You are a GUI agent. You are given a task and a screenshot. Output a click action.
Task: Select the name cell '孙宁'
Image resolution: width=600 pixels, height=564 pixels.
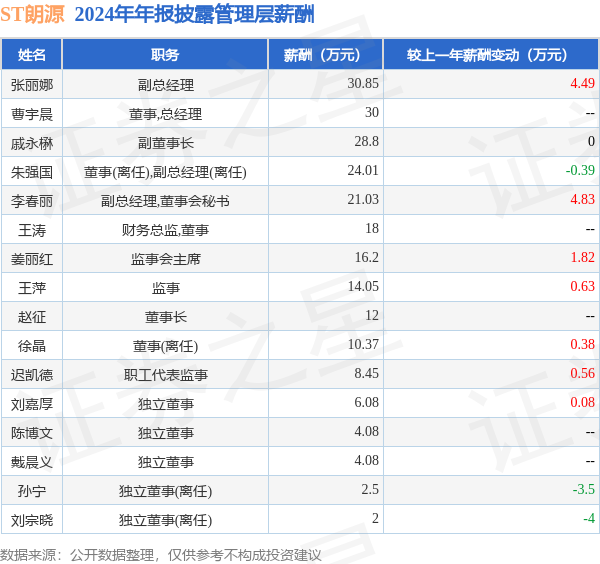pyautogui.click(x=32, y=491)
